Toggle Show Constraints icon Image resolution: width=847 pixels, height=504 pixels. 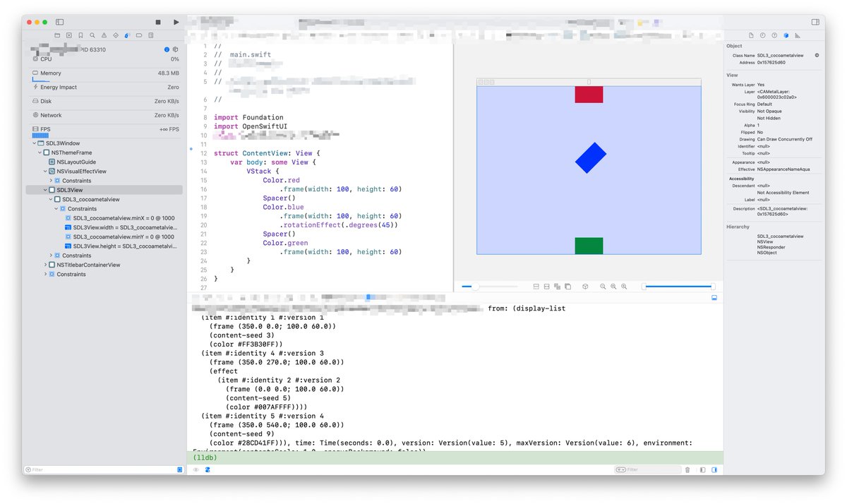pyautogui.click(x=547, y=287)
